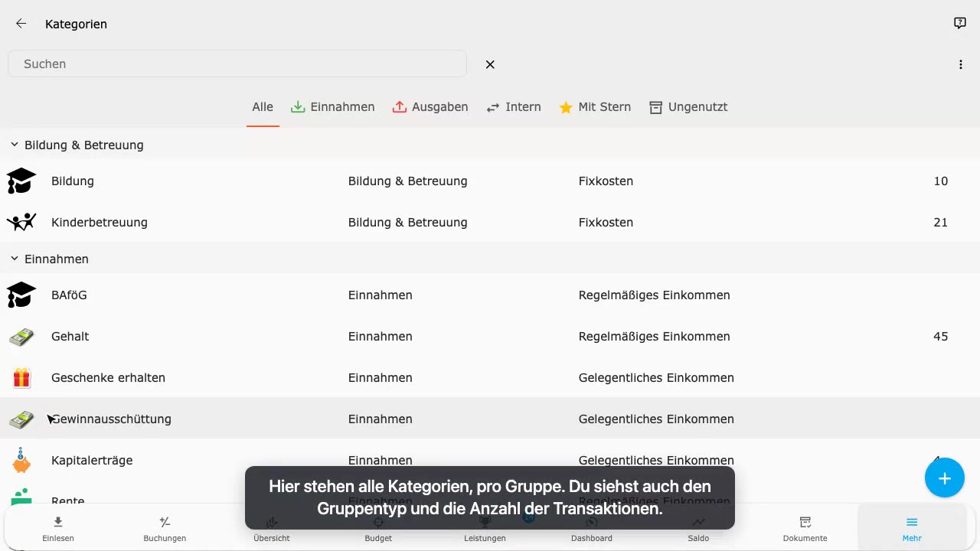Image resolution: width=980 pixels, height=551 pixels.
Task: Click the transaction count 45 for Gehalt
Action: click(x=941, y=337)
